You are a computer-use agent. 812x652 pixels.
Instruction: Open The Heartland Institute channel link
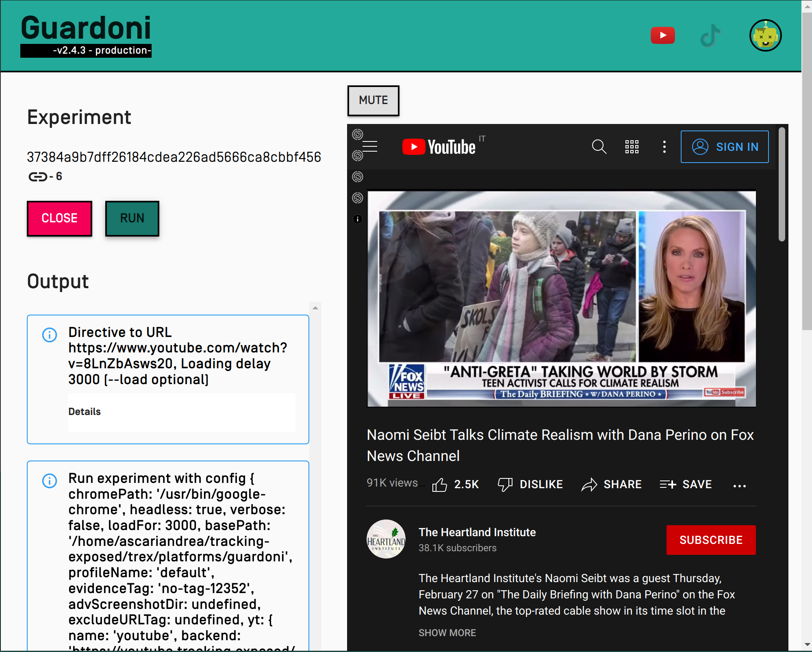click(x=477, y=532)
